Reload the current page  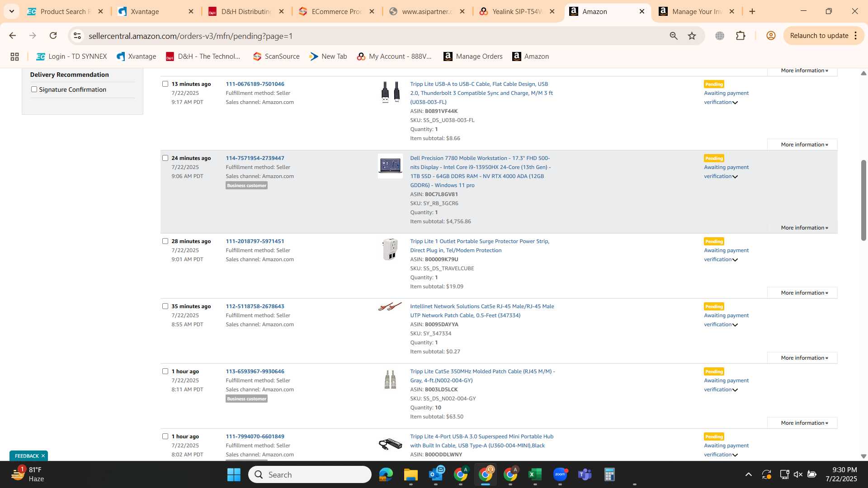tap(53, 36)
